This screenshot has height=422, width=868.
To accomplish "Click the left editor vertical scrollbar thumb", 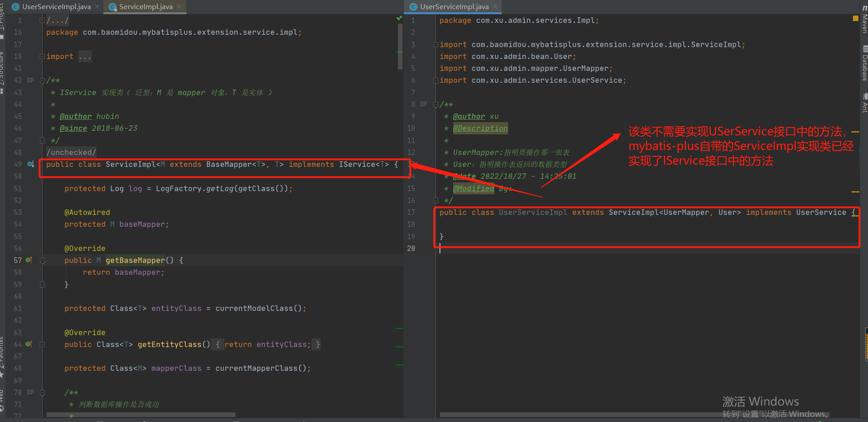I will pyautogui.click(x=400, y=47).
